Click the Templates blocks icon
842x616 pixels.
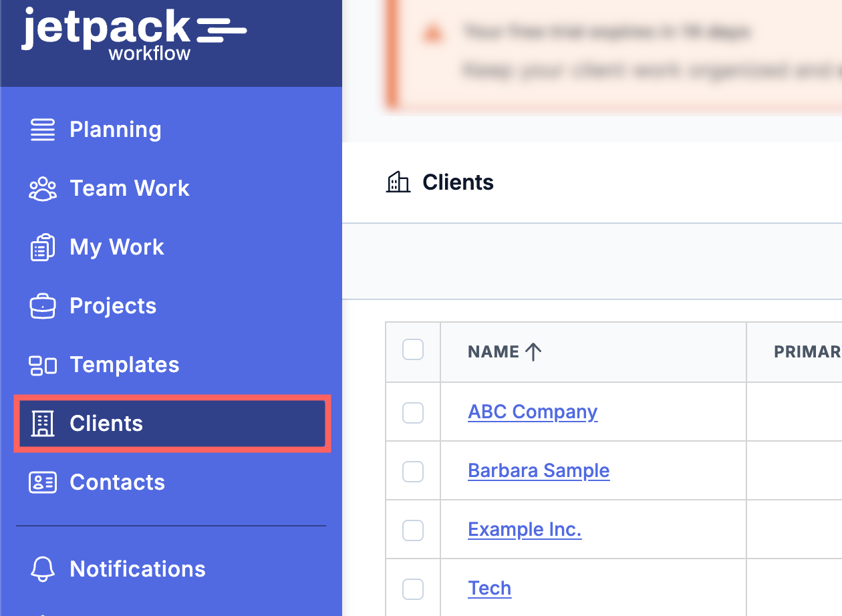[43, 365]
